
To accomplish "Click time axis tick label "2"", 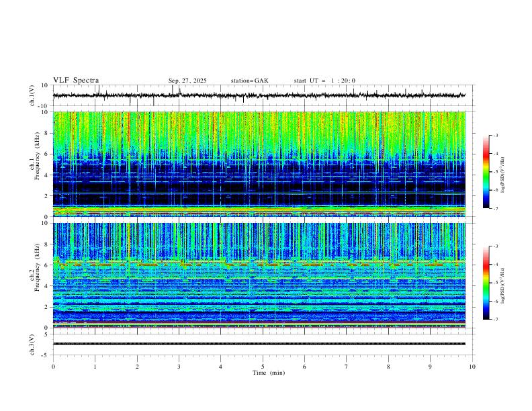I will [137, 367].
